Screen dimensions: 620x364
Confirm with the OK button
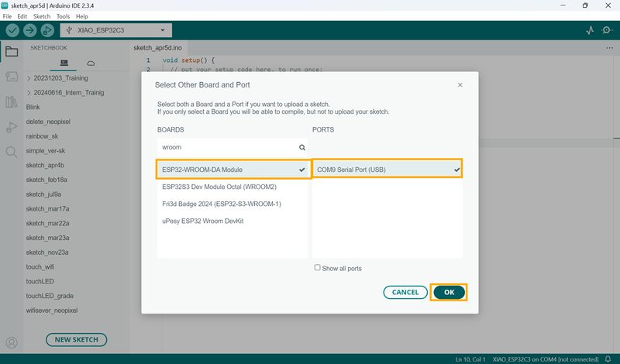(x=449, y=292)
